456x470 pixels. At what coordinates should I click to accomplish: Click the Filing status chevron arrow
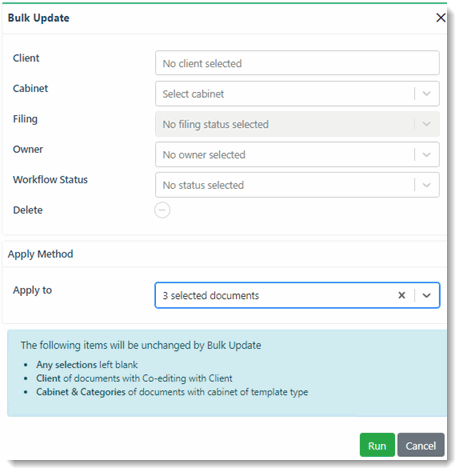(426, 124)
